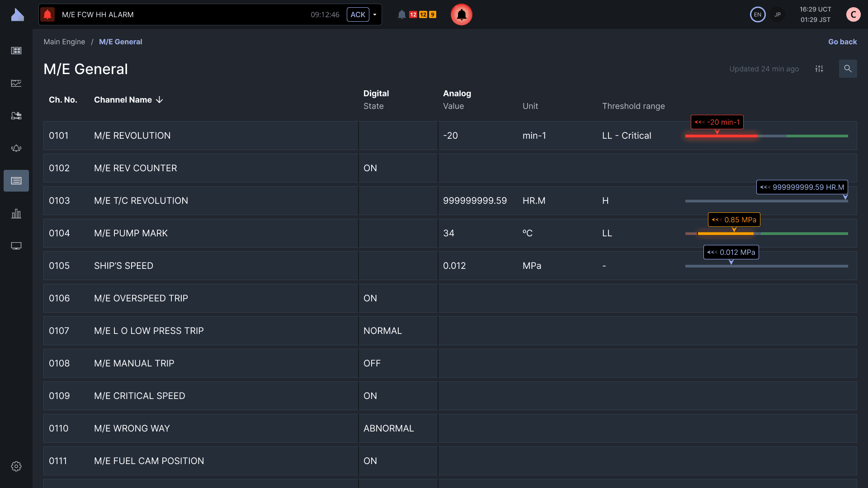
Task: Open user avatar C menu
Action: pyautogui.click(x=853, y=14)
